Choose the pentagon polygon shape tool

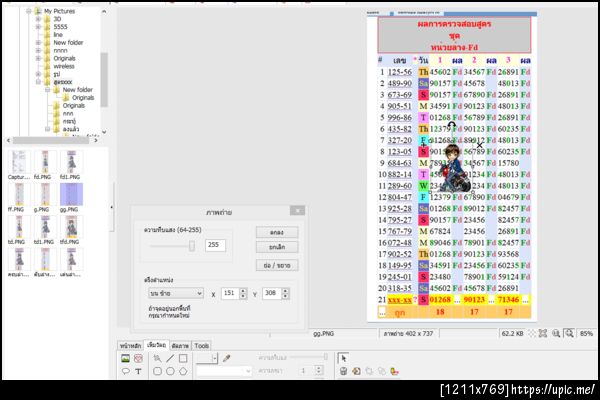[x=183, y=371]
